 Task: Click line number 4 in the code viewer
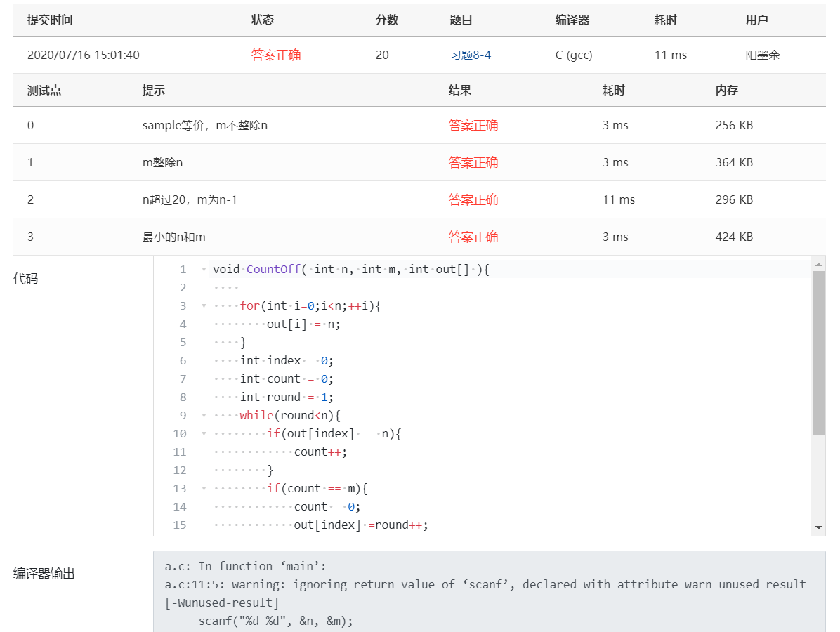182,324
